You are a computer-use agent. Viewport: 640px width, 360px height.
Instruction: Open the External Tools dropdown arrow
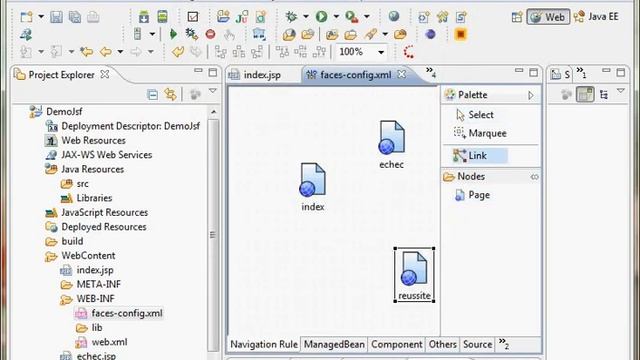tap(367, 17)
